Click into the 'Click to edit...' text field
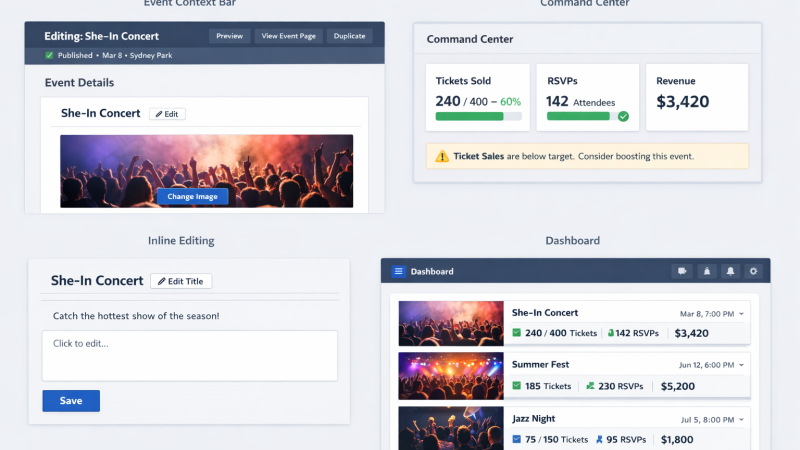 click(189, 355)
